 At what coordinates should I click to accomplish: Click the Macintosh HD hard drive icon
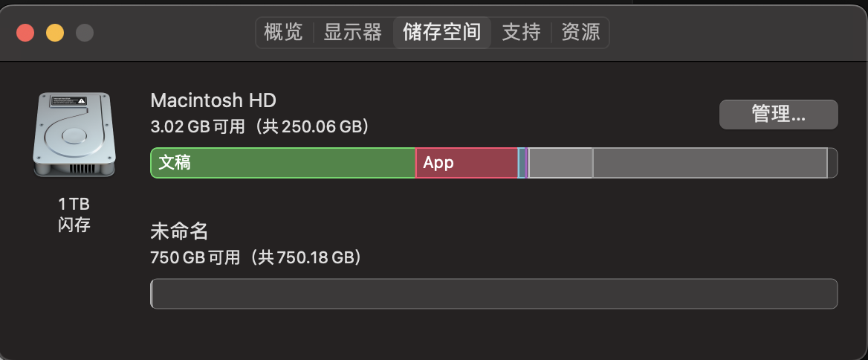pyautogui.click(x=74, y=135)
